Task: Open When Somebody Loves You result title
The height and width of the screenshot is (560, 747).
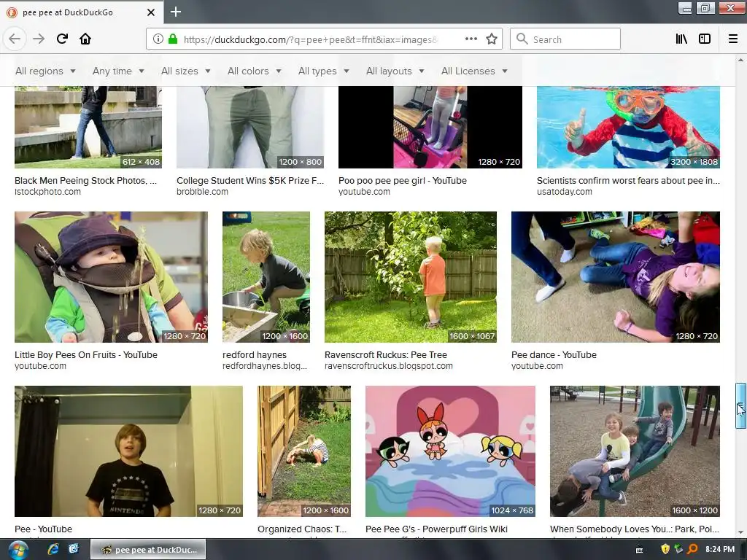Action: click(x=635, y=529)
